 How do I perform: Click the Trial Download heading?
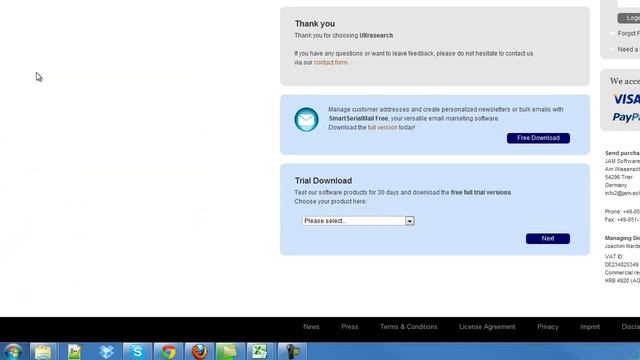click(323, 180)
